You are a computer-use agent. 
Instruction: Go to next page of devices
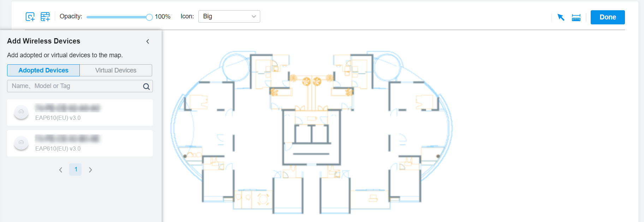90,170
